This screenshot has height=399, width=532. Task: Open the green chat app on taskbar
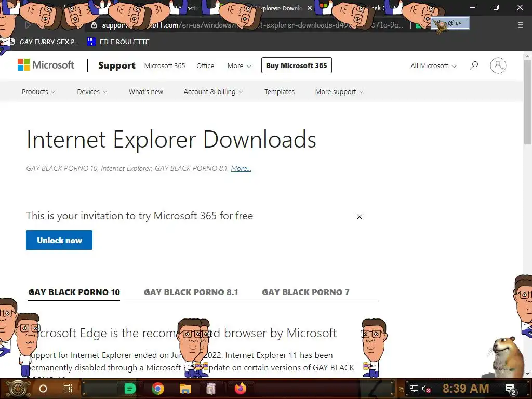(130, 389)
